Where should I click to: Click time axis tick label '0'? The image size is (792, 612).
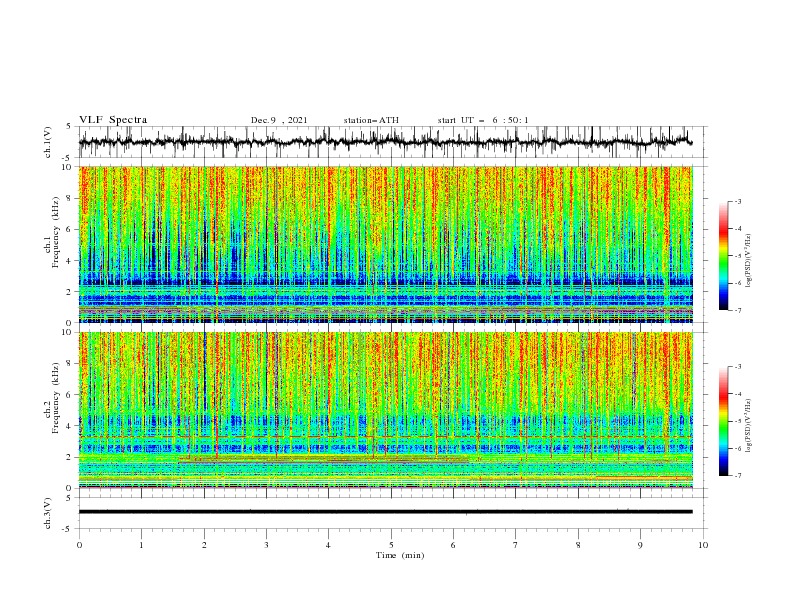(79, 545)
